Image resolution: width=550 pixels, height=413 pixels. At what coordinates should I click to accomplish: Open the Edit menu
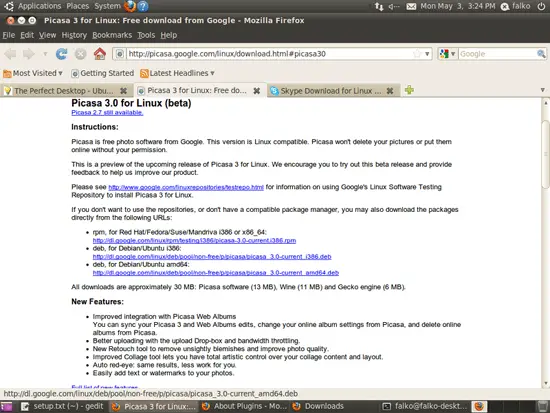(x=27, y=35)
